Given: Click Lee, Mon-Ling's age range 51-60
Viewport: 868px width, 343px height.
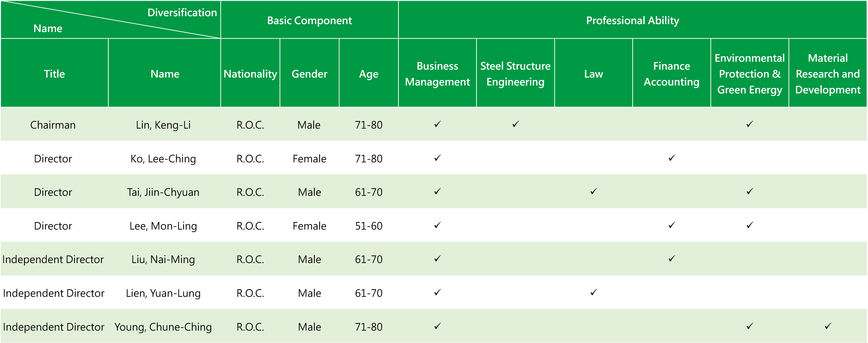Looking at the screenshot, I should 369,226.
